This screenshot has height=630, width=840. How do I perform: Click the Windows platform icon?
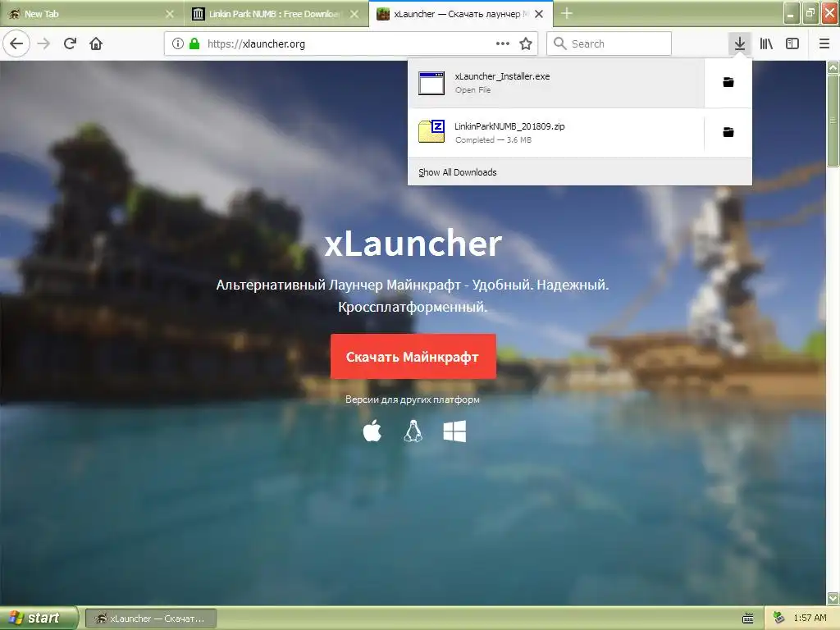(454, 431)
